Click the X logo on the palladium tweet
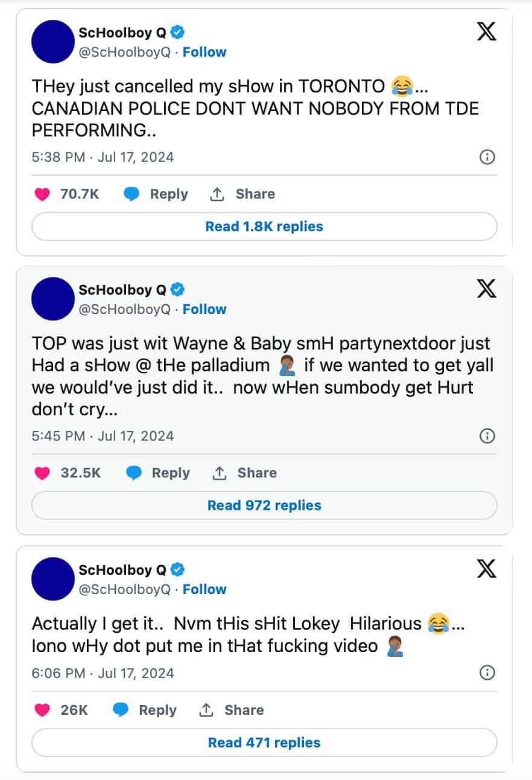The height and width of the screenshot is (780, 532). (486, 289)
